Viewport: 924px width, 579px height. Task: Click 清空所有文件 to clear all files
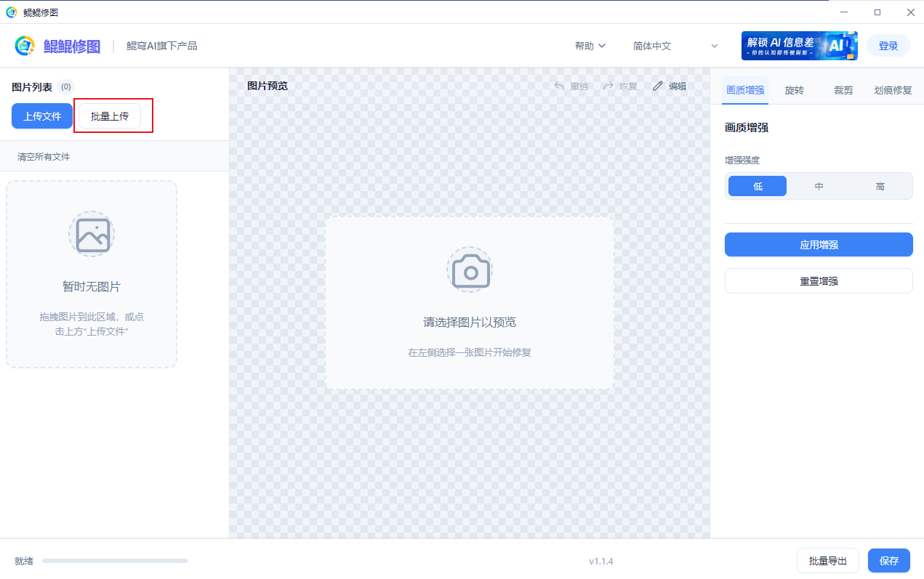(x=44, y=156)
